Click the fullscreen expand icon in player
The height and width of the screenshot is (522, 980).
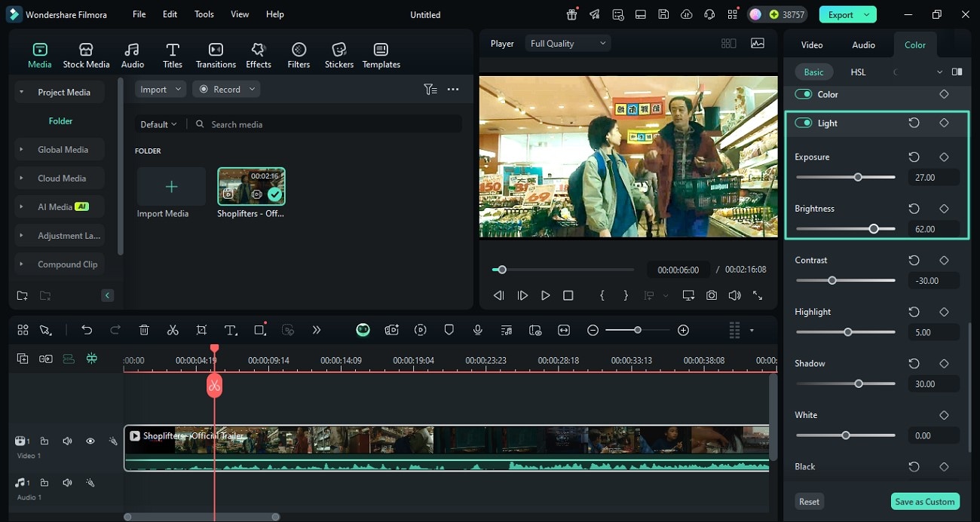pos(758,295)
